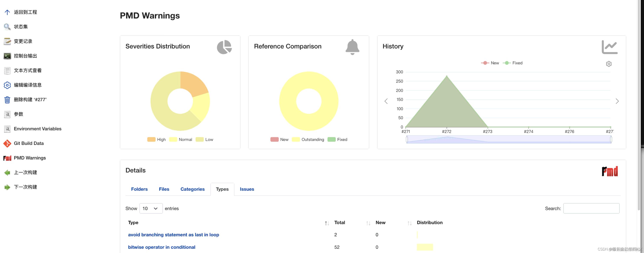The height and width of the screenshot is (253, 644).
Task: Click the Git Build Data icon
Action: click(7, 143)
